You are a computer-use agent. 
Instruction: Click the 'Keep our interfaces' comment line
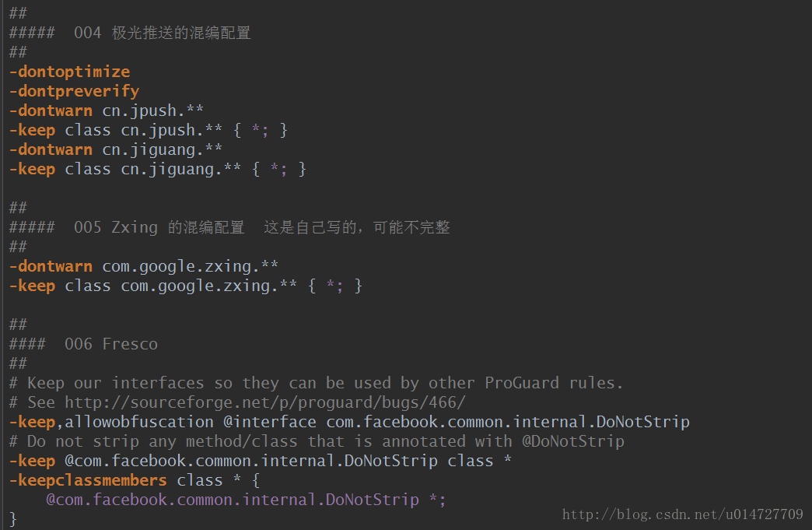coord(316,384)
